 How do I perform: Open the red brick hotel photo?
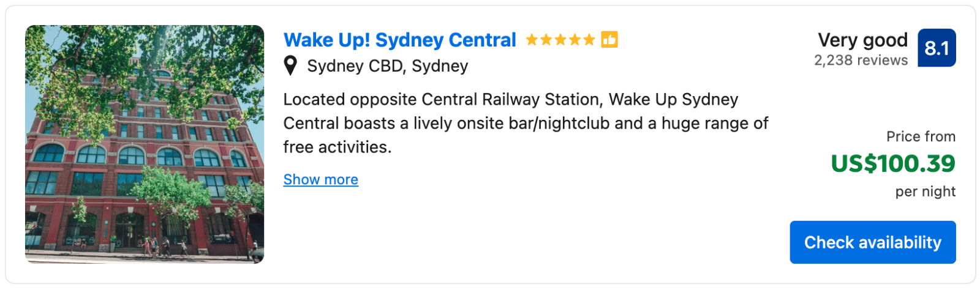[145, 144]
